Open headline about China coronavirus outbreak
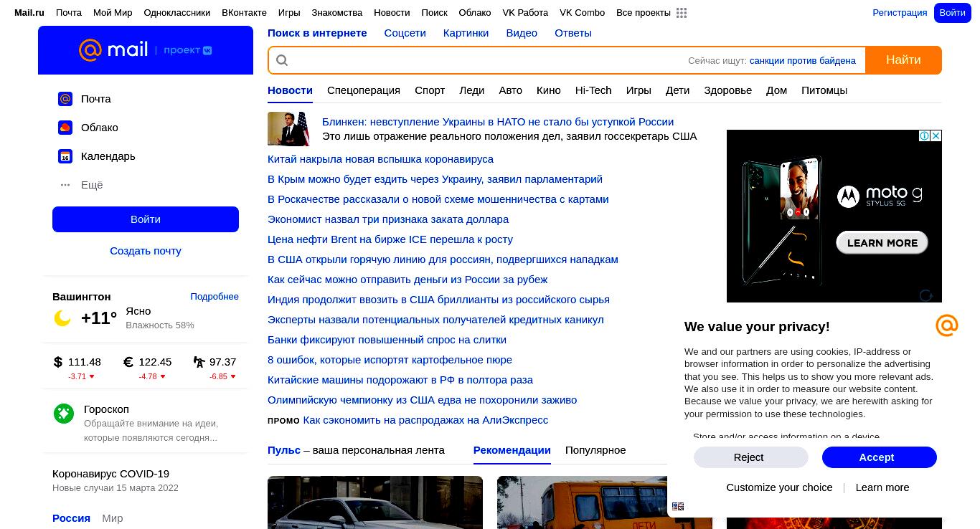980x529 pixels. (x=380, y=159)
